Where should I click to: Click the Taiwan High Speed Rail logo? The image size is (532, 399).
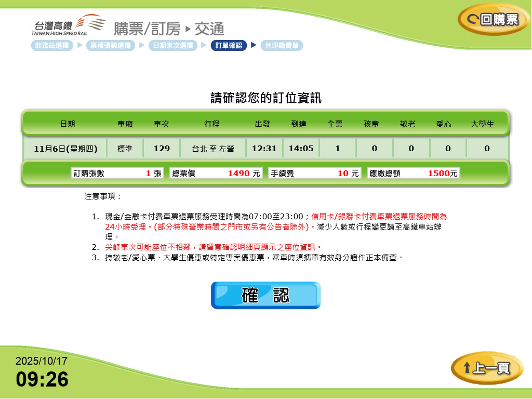pyautogui.click(x=68, y=25)
